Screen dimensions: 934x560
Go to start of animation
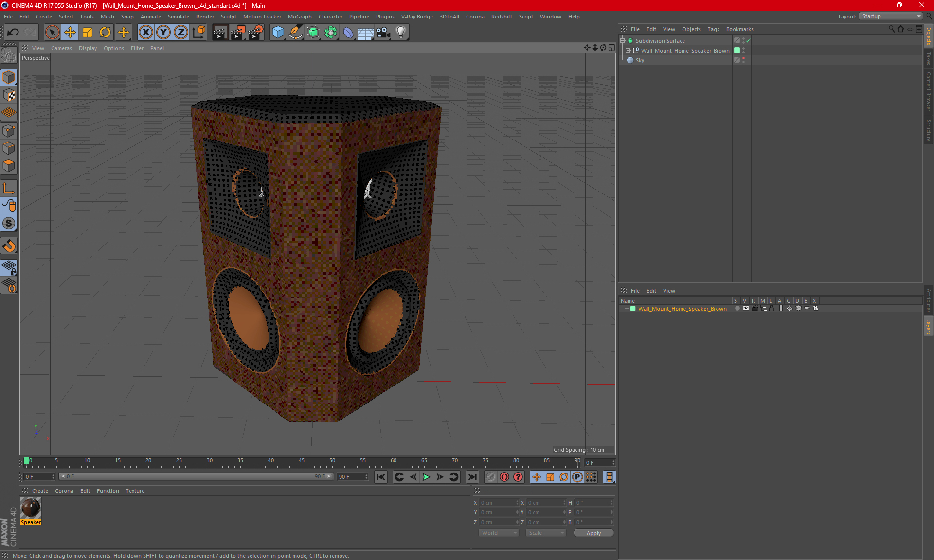pos(381,477)
